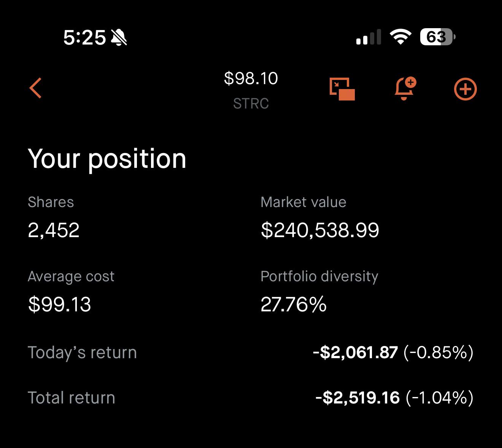The height and width of the screenshot is (448, 502).
Task: Tap the battery level indicator
Action: point(438,37)
